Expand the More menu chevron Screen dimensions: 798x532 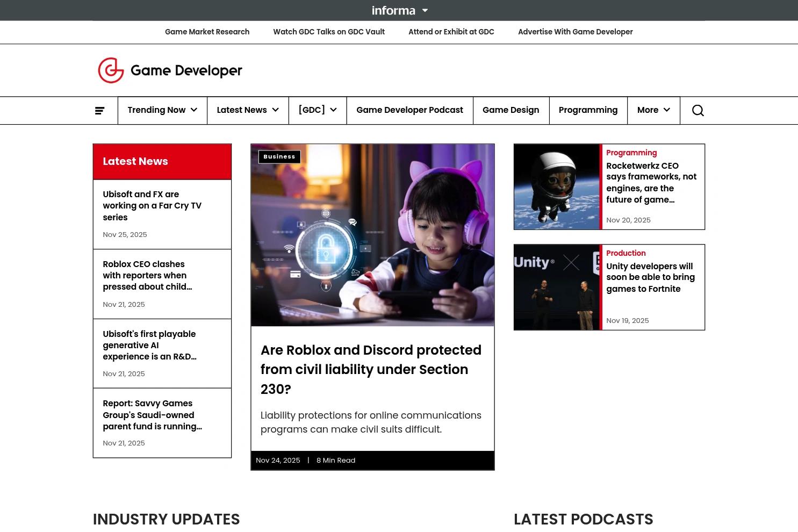coord(667,110)
